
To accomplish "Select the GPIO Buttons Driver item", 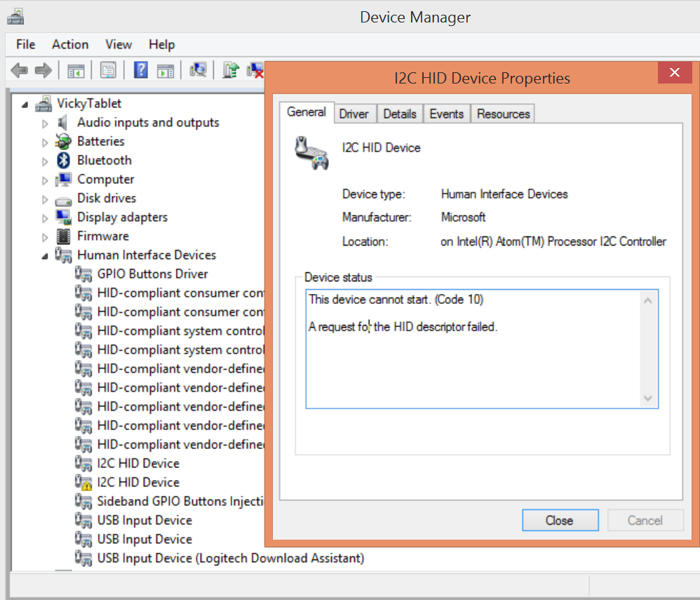I will (152, 274).
